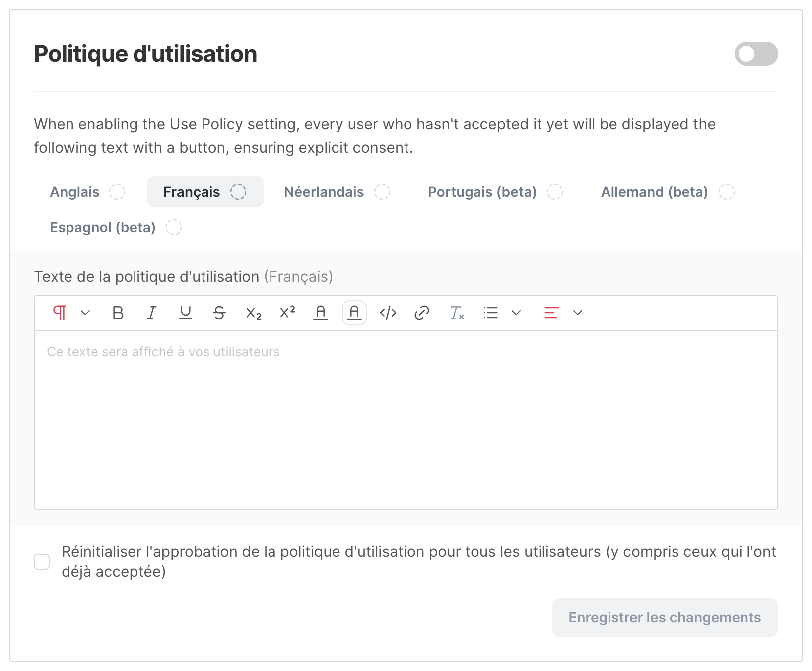Click the text alignment icon
Image resolution: width=812 pixels, height=671 pixels.
pos(551,313)
